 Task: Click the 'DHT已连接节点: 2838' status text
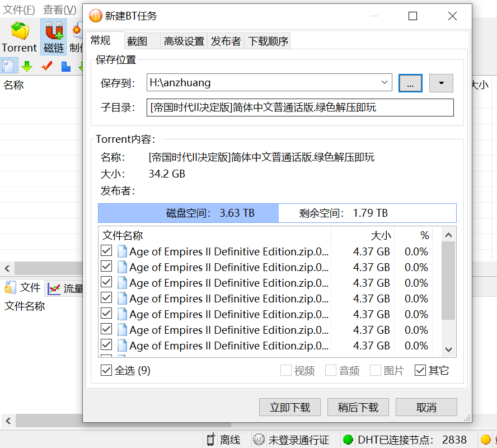coord(412,440)
